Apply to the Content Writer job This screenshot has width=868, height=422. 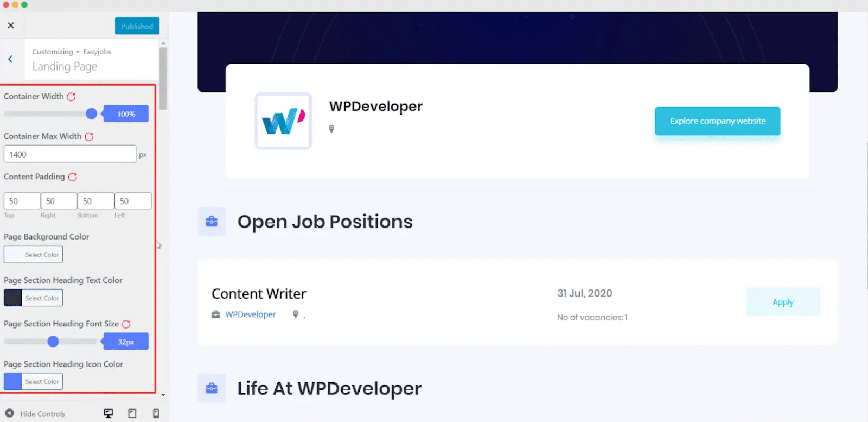pos(783,302)
